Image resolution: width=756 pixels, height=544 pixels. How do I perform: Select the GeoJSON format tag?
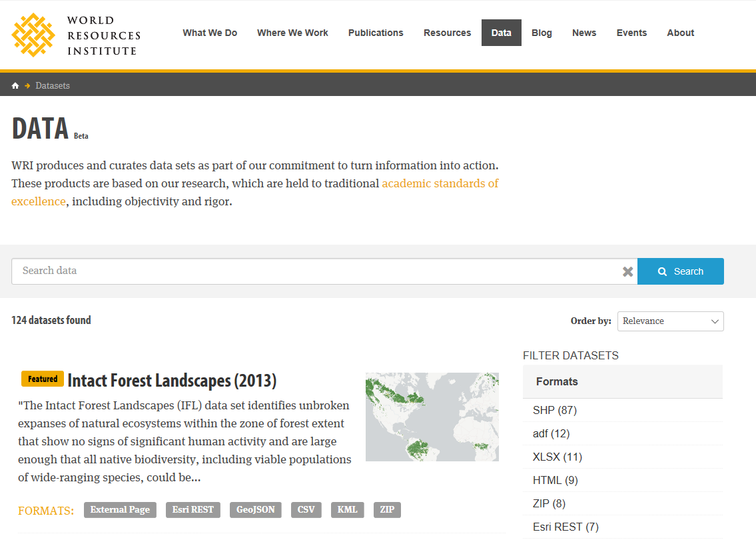point(256,510)
